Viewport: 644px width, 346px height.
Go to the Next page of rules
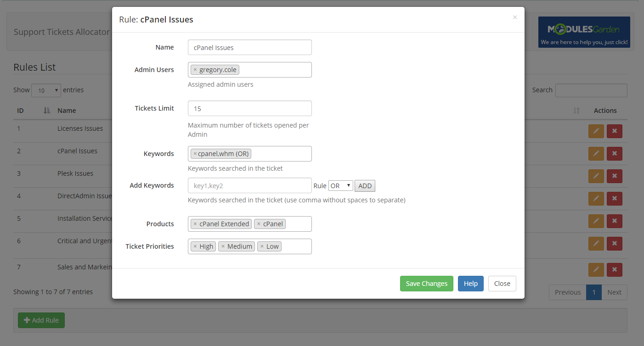pyautogui.click(x=614, y=292)
